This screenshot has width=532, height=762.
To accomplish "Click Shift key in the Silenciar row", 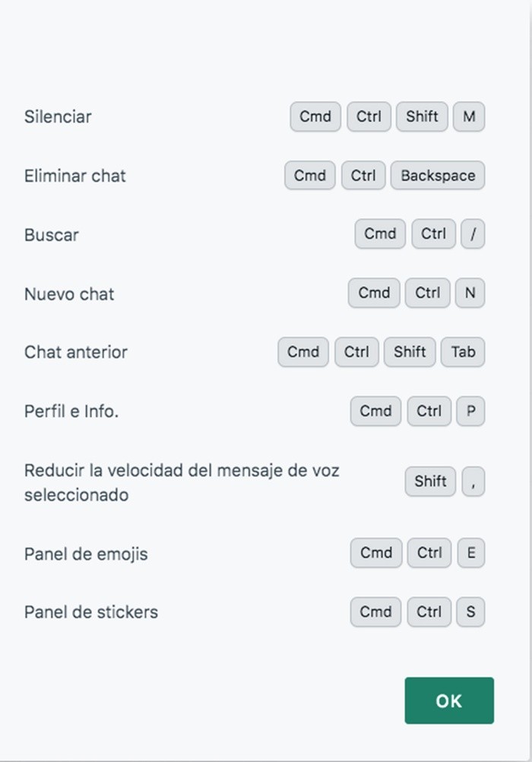I will coord(422,117).
